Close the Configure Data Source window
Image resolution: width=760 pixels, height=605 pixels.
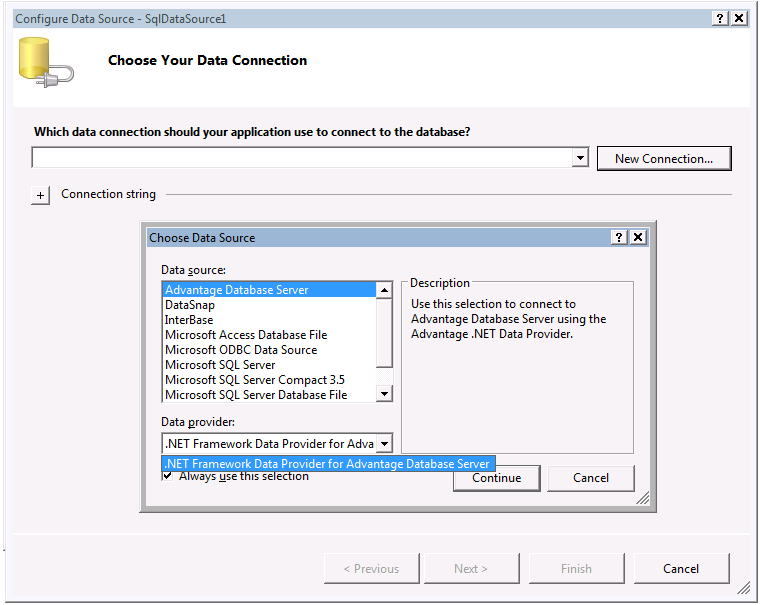739,18
